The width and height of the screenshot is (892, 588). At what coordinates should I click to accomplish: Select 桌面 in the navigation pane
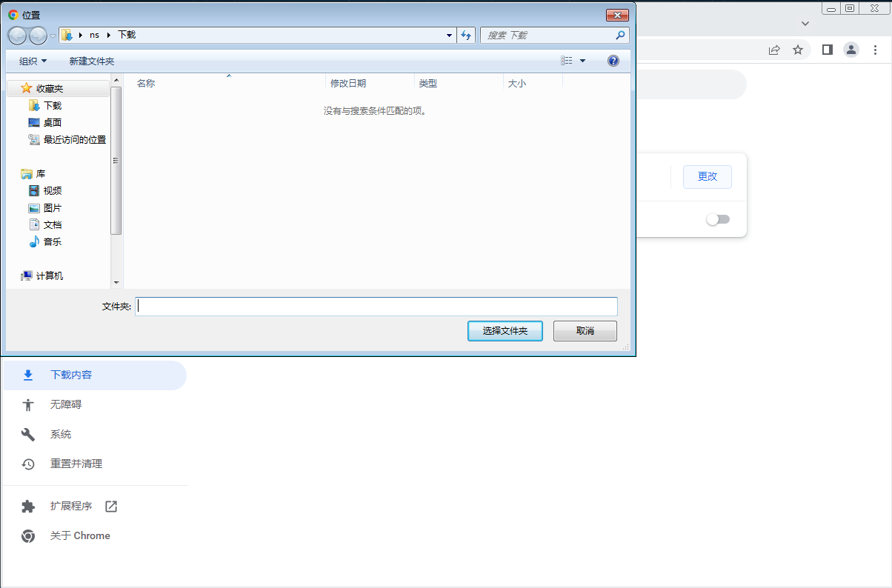pos(53,122)
